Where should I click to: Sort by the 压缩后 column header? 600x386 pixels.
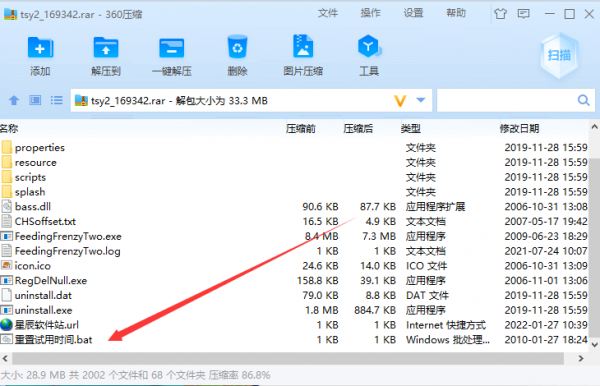[x=358, y=129]
